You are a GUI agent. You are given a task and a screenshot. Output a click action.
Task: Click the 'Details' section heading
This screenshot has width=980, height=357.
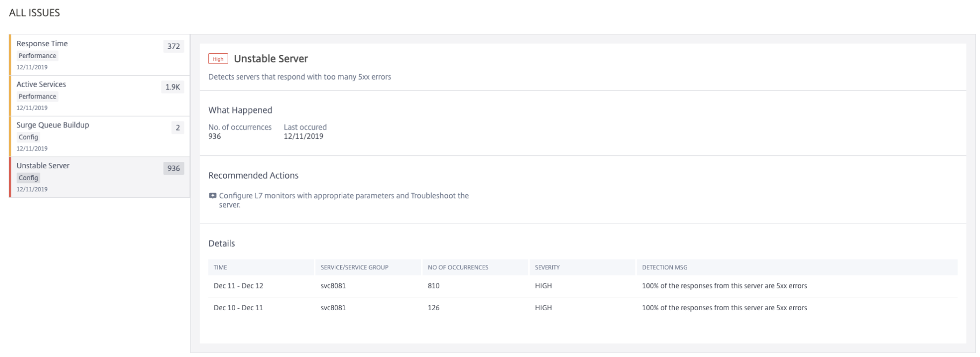(x=222, y=244)
